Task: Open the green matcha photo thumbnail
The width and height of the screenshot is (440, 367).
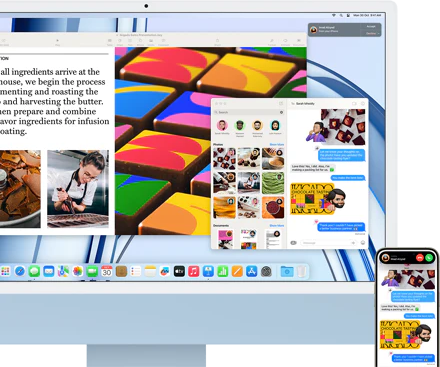Action: (x=273, y=183)
